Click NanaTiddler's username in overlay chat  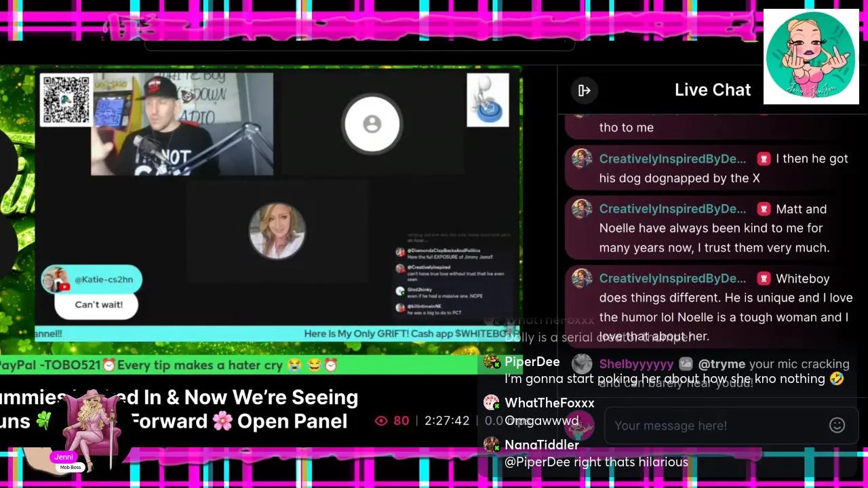coord(542,445)
